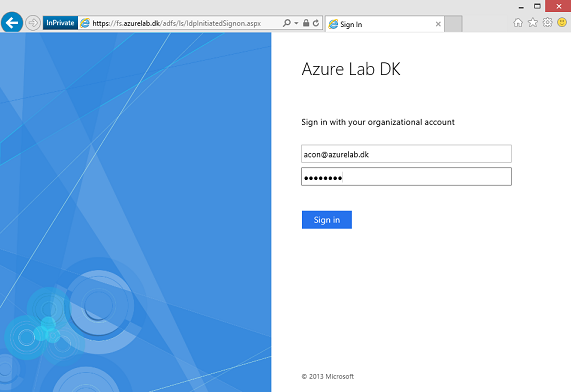View the security lock icon report

[x=306, y=23]
